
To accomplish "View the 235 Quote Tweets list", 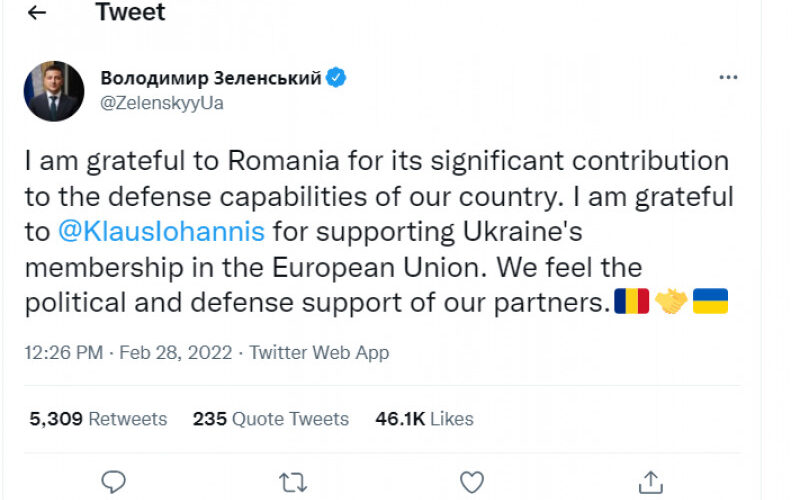I will (x=270, y=419).
